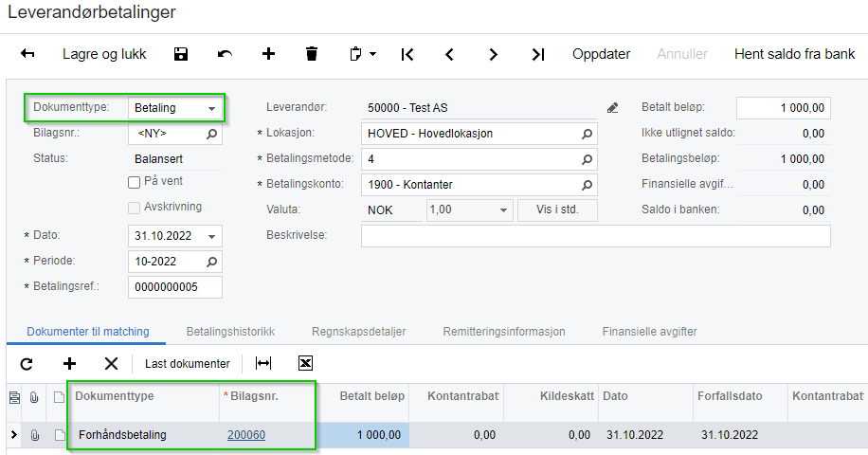868x455 pixels.
Task: Open the currency rate 1,00 dropdown
Action: (503, 210)
